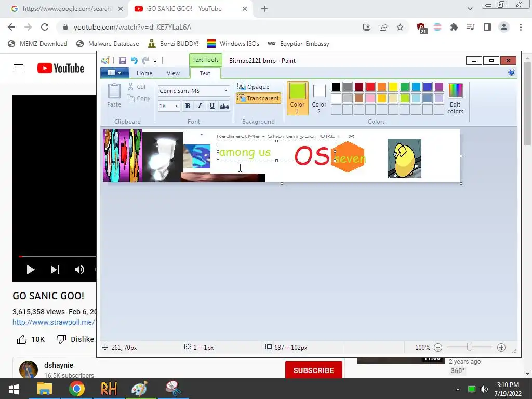This screenshot has width=532, height=399.
Task: Open Edit colors dialog
Action: [x=455, y=98]
